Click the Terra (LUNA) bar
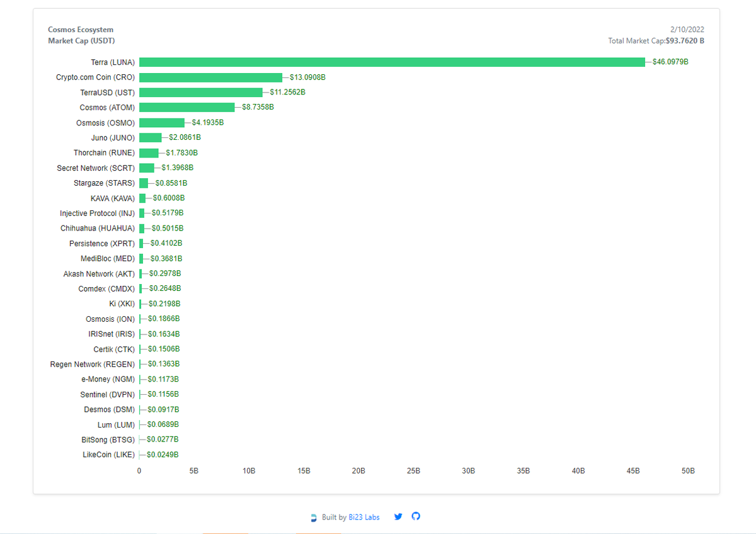The image size is (756, 534). coord(392,62)
